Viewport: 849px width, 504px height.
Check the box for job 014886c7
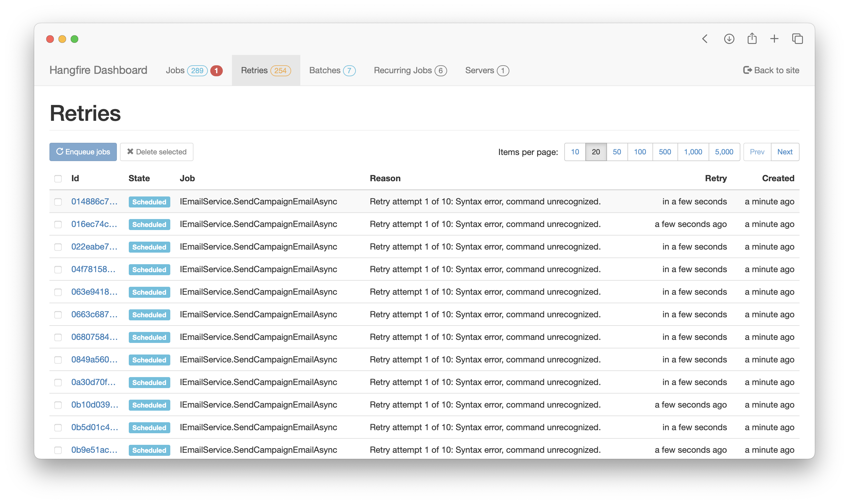[58, 202]
